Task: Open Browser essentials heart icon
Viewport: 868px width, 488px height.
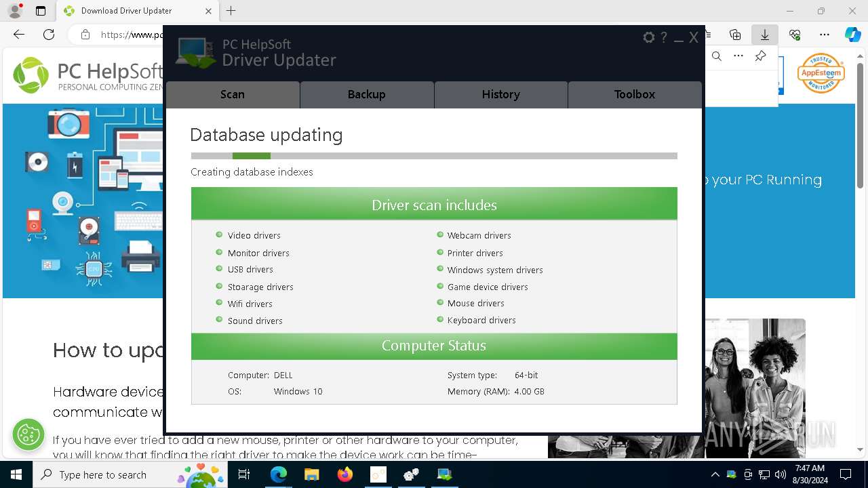Action: pyautogui.click(x=795, y=35)
